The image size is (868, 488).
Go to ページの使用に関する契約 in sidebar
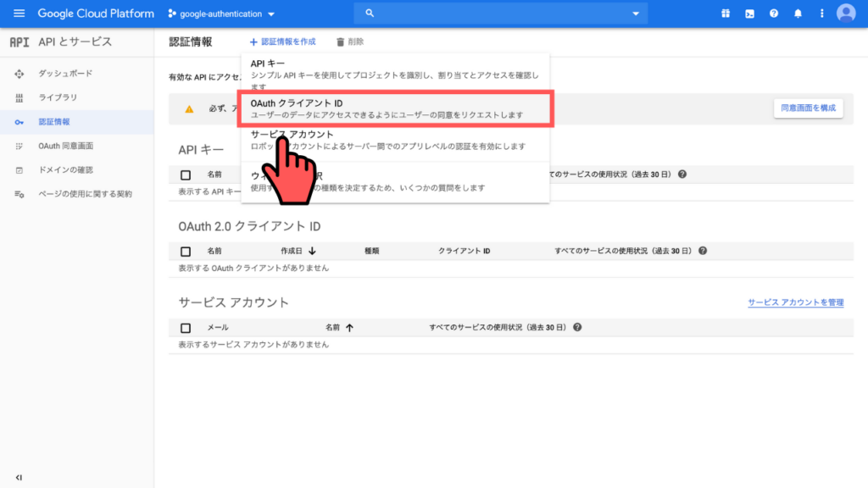(x=86, y=194)
